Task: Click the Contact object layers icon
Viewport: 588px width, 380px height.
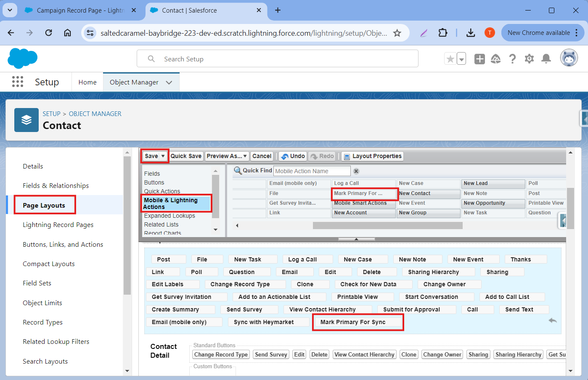Action: pos(26,120)
